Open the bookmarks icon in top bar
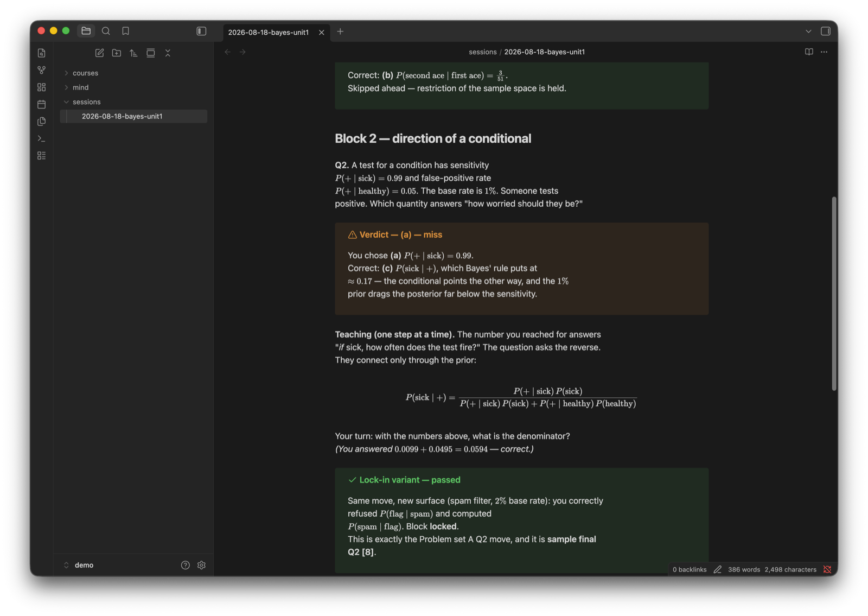The width and height of the screenshot is (868, 616). [125, 31]
